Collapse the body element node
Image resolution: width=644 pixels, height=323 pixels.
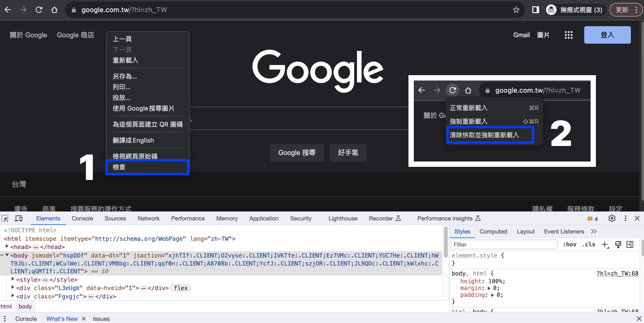pyautogui.click(x=7, y=255)
